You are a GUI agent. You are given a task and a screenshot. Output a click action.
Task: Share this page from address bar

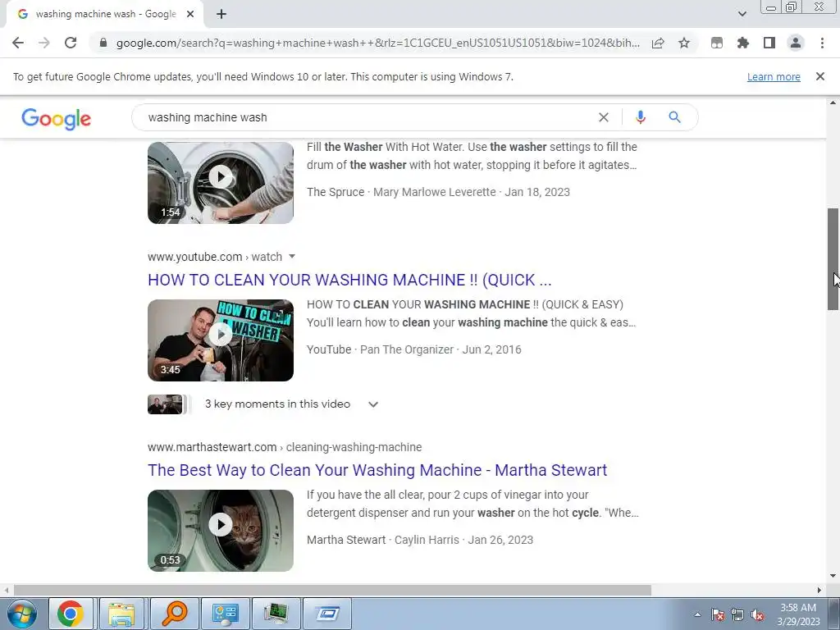[658, 43]
